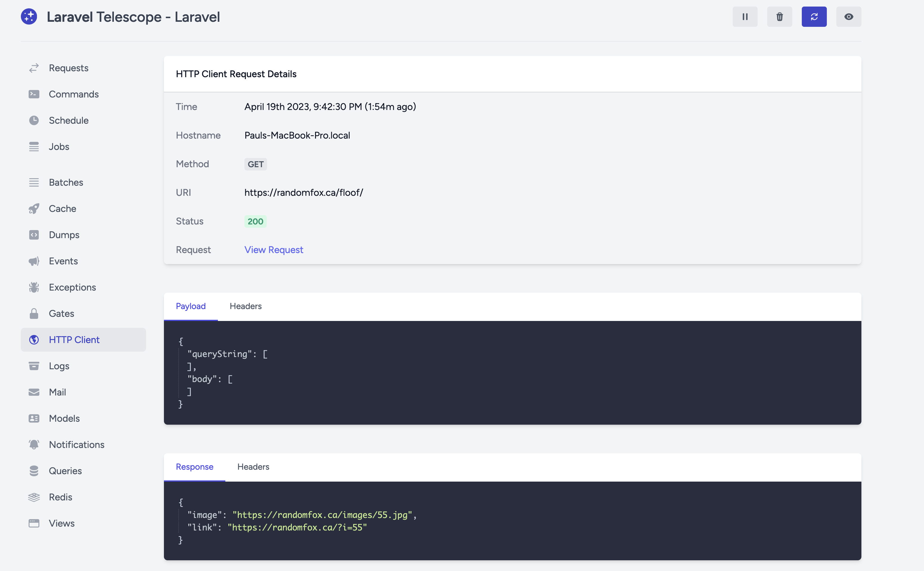924x571 pixels.
Task: Click the 200 status badge
Action: click(x=256, y=221)
